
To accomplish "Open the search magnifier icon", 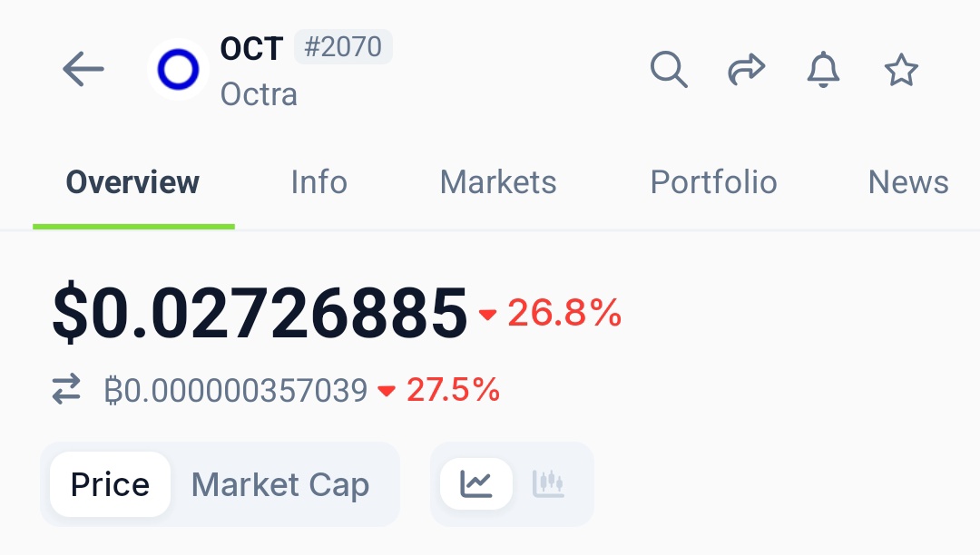I will (x=669, y=70).
